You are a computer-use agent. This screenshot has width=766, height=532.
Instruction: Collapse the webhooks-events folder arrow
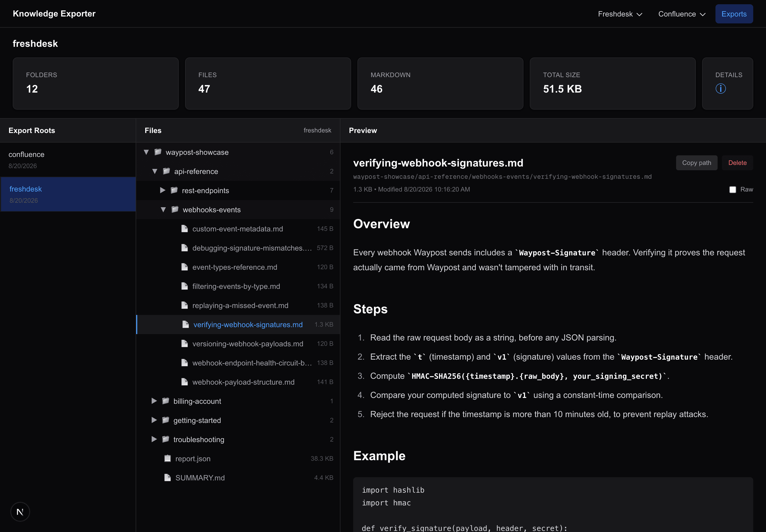[x=163, y=209]
